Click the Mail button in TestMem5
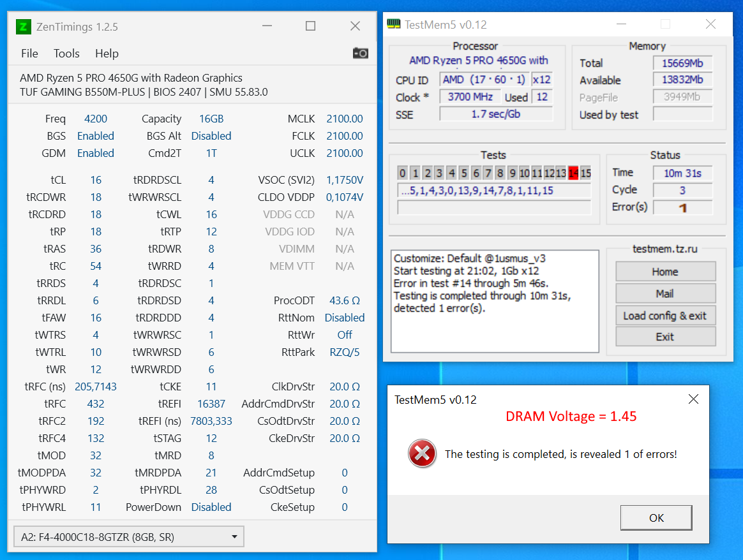The image size is (743, 560). click(x=665, y=293)
